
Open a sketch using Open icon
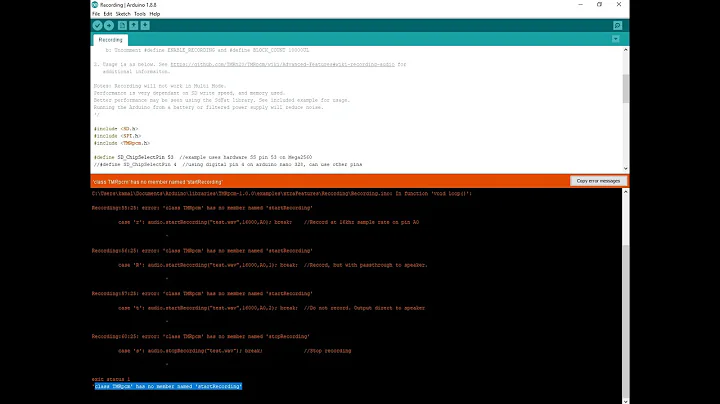[x=134, y=26]
